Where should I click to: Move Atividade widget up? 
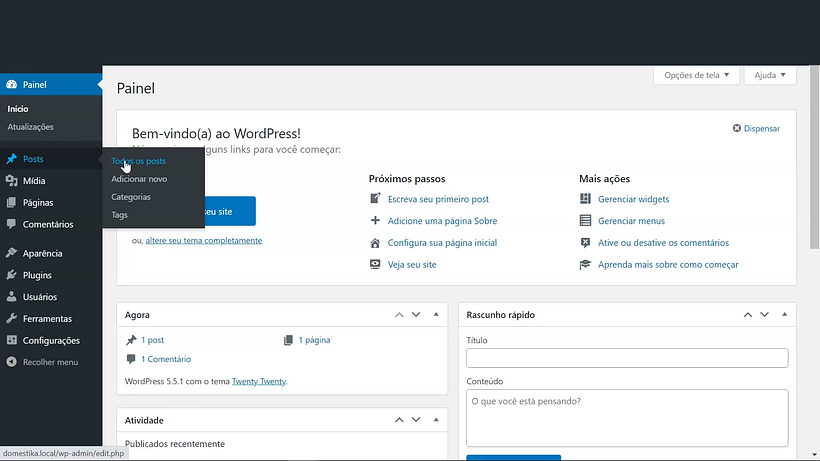(x=399, y=420)
